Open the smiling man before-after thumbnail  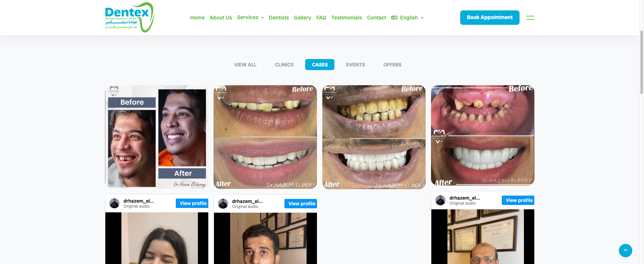pos(157,137)
